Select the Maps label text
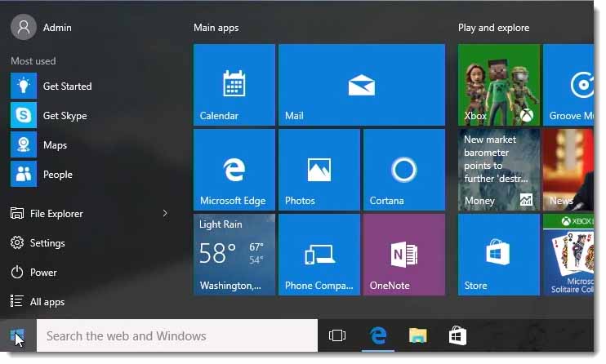606x364 pixels. pyautogui.click(x=55, y=145)
